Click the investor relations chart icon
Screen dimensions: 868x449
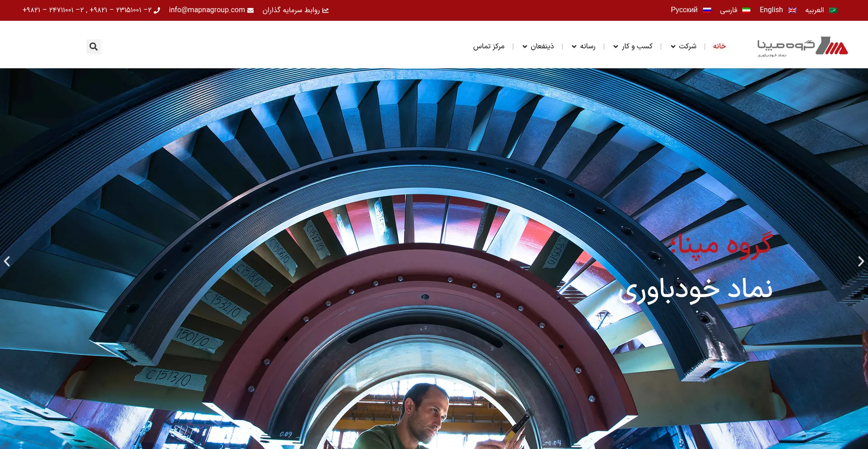pos(325,10)
